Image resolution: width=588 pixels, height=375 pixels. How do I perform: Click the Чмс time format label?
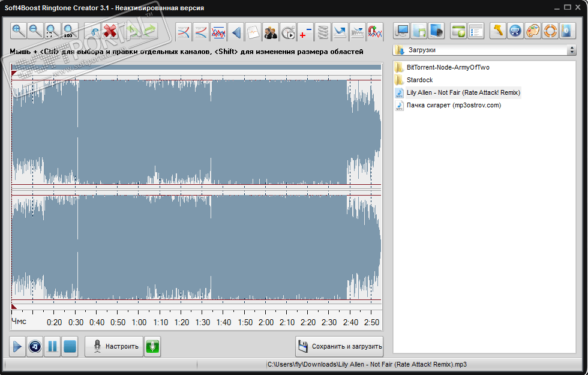click(19, 322)
